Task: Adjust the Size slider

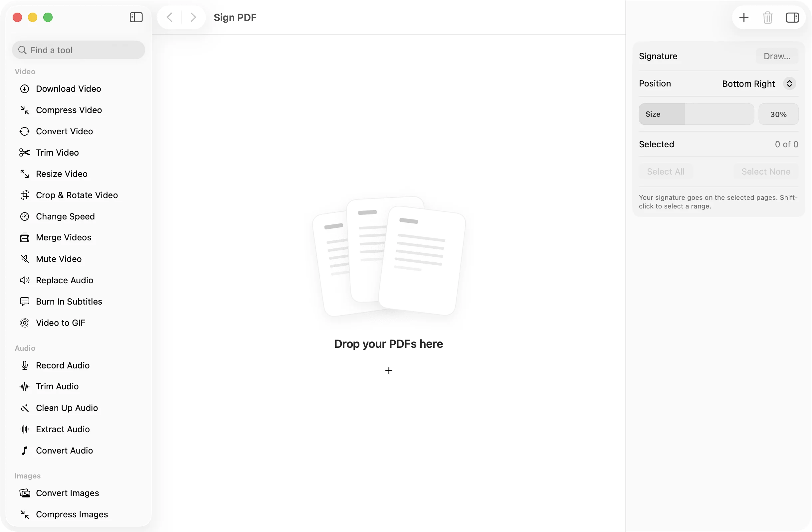Action: [696, 114]
